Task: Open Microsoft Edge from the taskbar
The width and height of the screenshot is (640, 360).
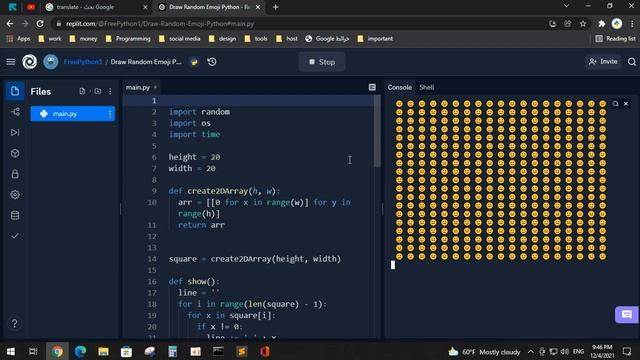Action: click(x=80, y=351)
